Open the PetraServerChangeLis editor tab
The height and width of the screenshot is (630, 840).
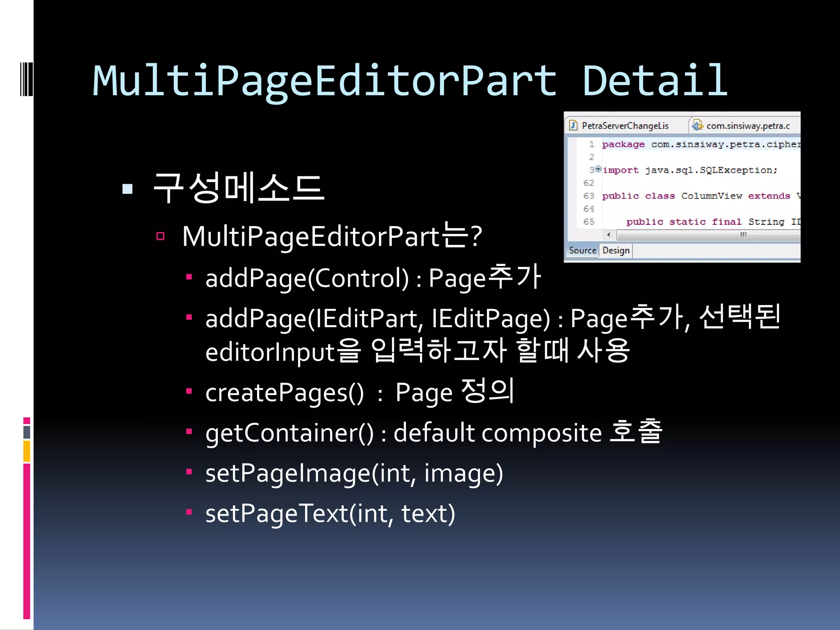[625, 126]
